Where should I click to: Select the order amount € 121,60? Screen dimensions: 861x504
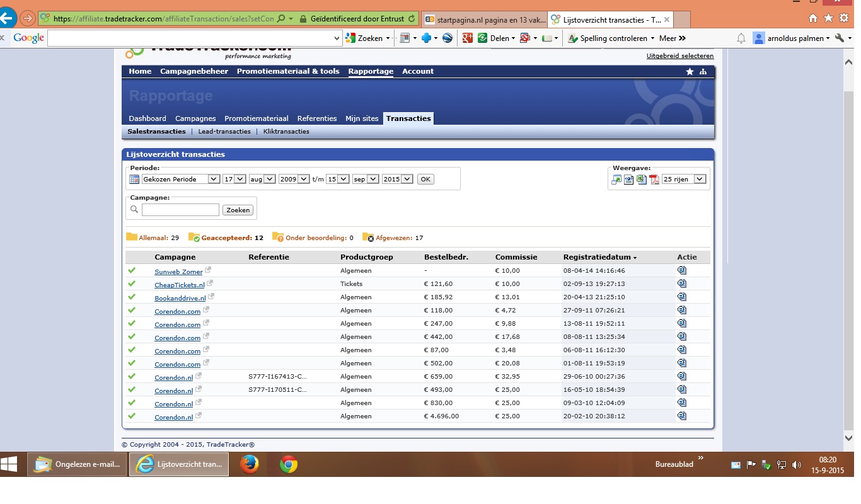(x=438, y=283)
